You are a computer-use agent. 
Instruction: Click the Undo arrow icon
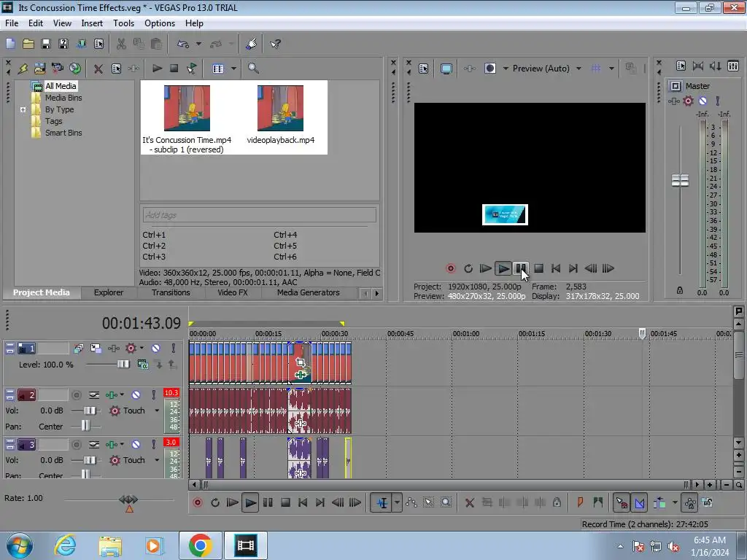tap(183, 44)
